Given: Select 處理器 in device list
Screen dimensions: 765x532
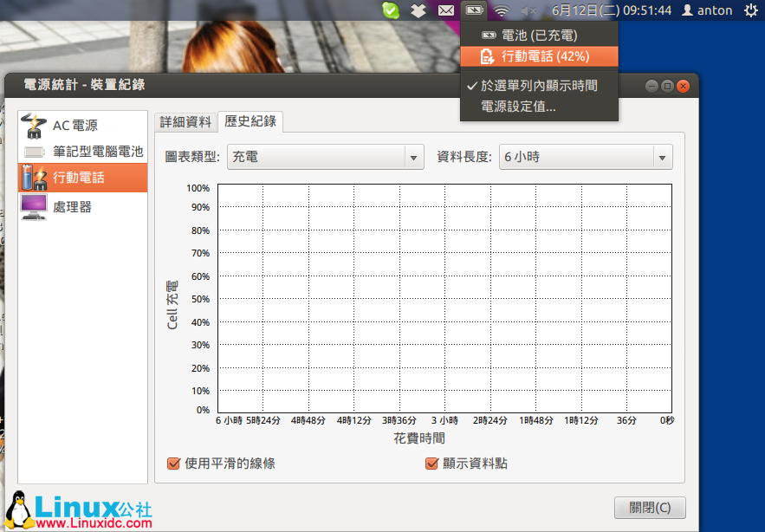Looking at the screenshot, I should (x=83, y=207).
